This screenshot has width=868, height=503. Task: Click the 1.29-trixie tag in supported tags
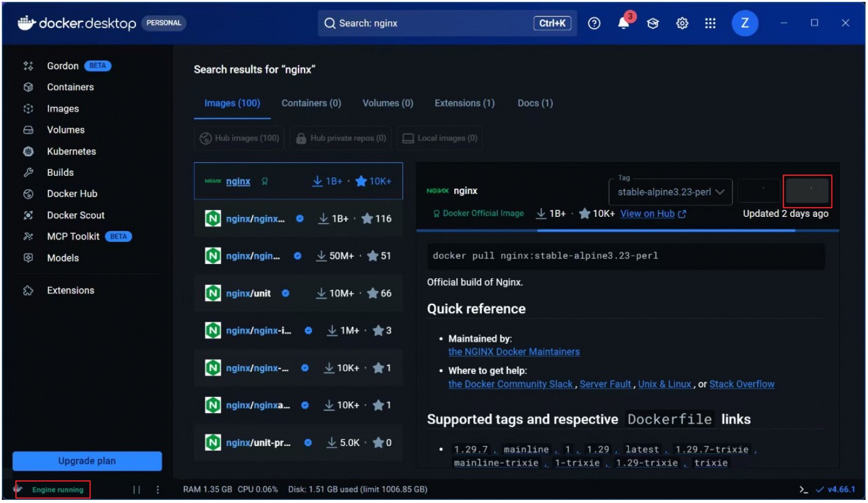point(647,463)
